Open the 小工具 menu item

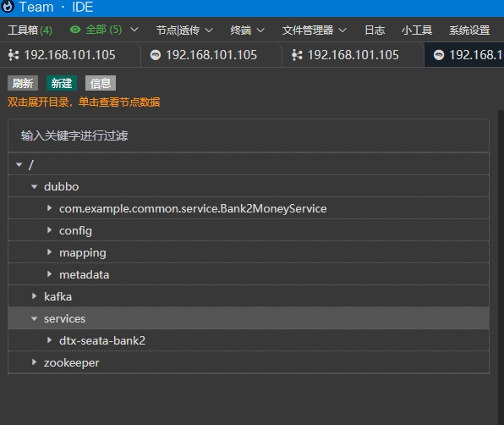[x=417, y=30]
